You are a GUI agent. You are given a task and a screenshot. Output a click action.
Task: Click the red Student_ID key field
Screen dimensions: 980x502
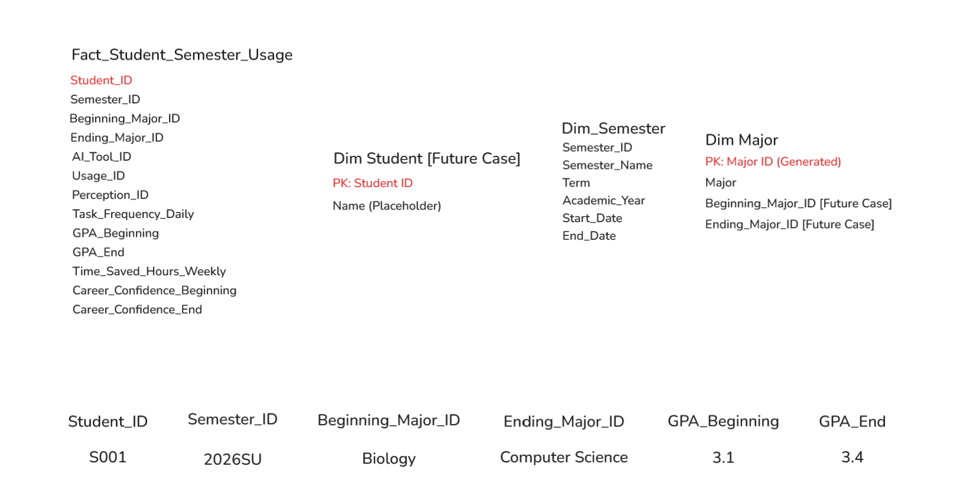coord(101,80)
